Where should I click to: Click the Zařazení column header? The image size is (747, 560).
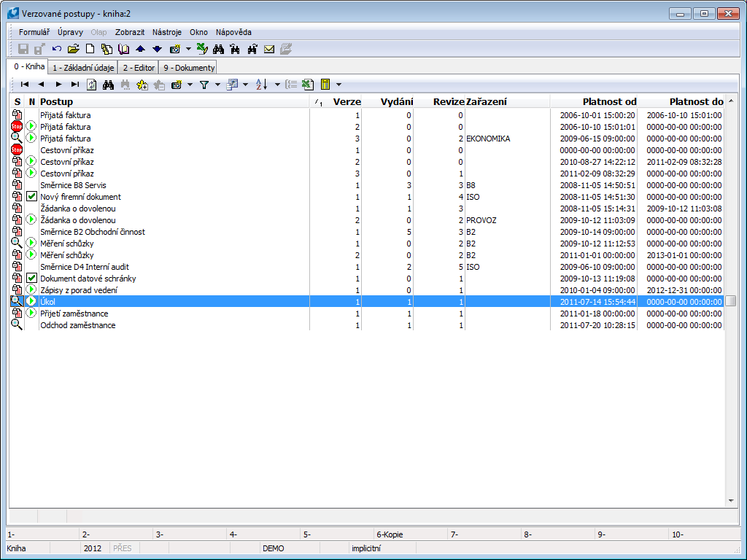click(487, 101)
